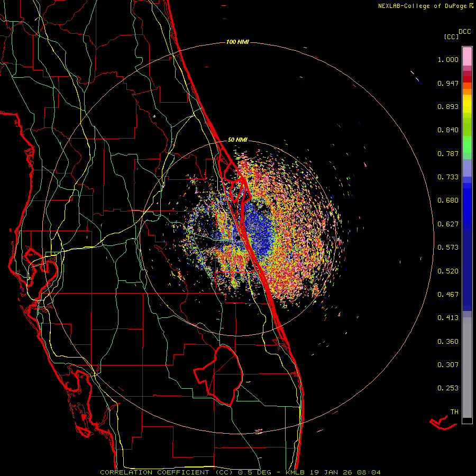476x476 pixels.
Task: Click the NEXLAB-College of DuPage header text
Action: coord(422,6)
